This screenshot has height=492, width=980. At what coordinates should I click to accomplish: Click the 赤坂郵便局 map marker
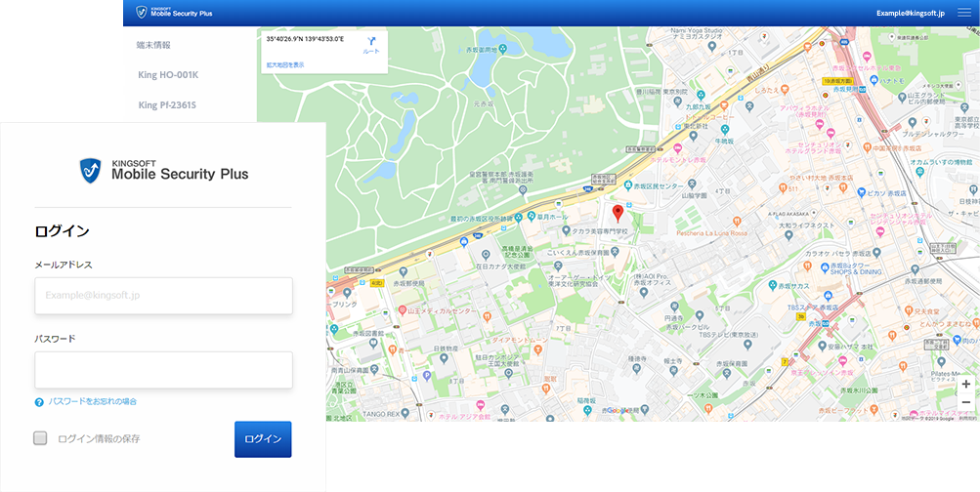click(404, 271)
